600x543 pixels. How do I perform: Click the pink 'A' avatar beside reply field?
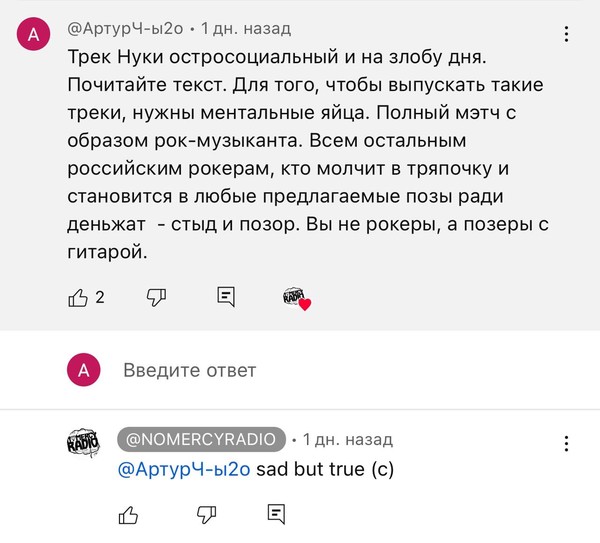coord(83,370)
